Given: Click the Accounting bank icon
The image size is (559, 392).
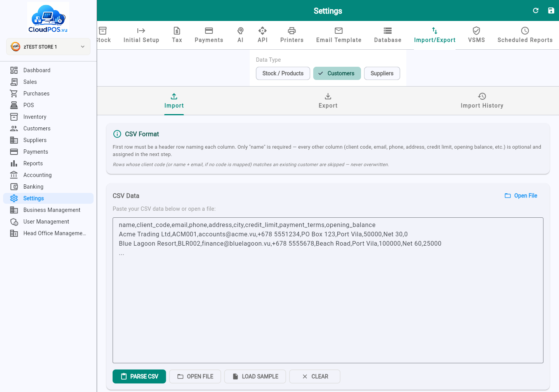Looking at the screenshot, I should [x=14, y=175].
